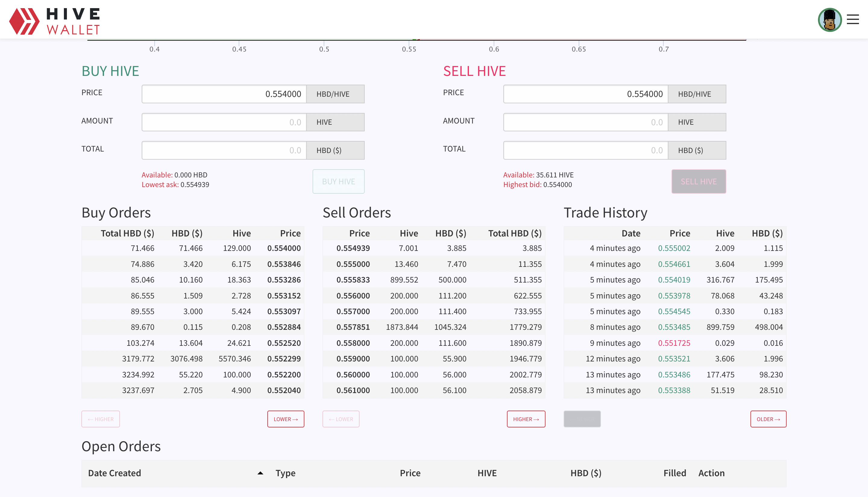Select sell order at price 0.560000
868x497 pixels.
pyautogui.click(x=434, y=374)
